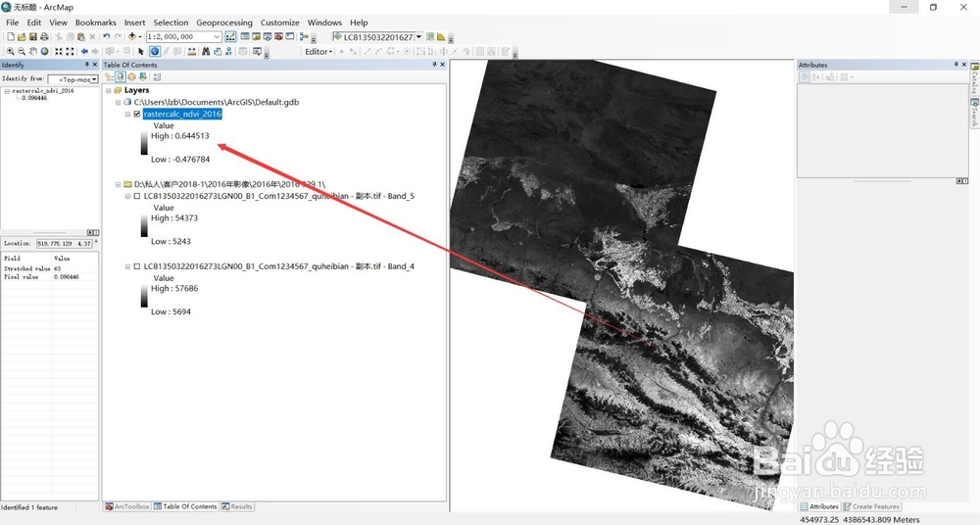The width and height of the screenshot is (980, 525).
Task: Collapse the D:\ folder group
Action: click(x=119, y=184)
